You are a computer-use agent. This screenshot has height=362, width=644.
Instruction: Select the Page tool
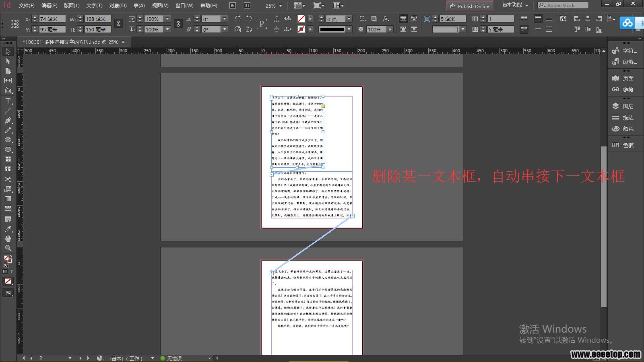(8, 71)
